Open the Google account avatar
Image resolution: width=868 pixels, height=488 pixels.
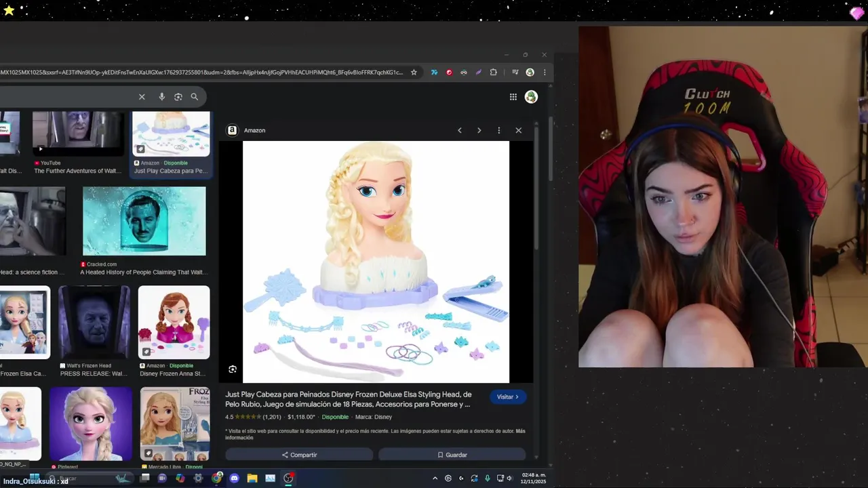[x=531, y=97]
